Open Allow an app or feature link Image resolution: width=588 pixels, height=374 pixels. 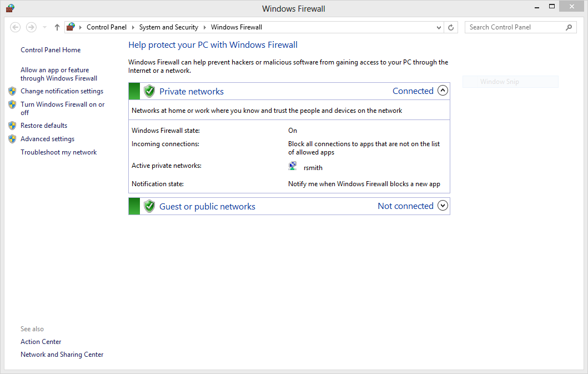59,74
